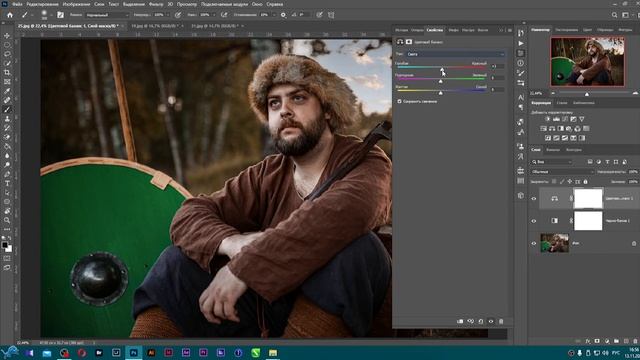Viewport: 640px width, 360px height.
Task: Open the Tone dropdown in Properties
Action: pos(455,54)
